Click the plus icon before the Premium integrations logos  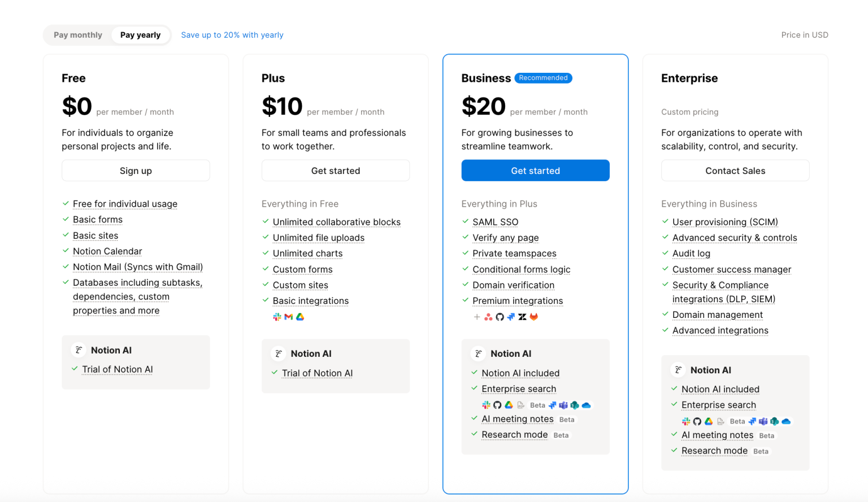click(x=476, y=317)
